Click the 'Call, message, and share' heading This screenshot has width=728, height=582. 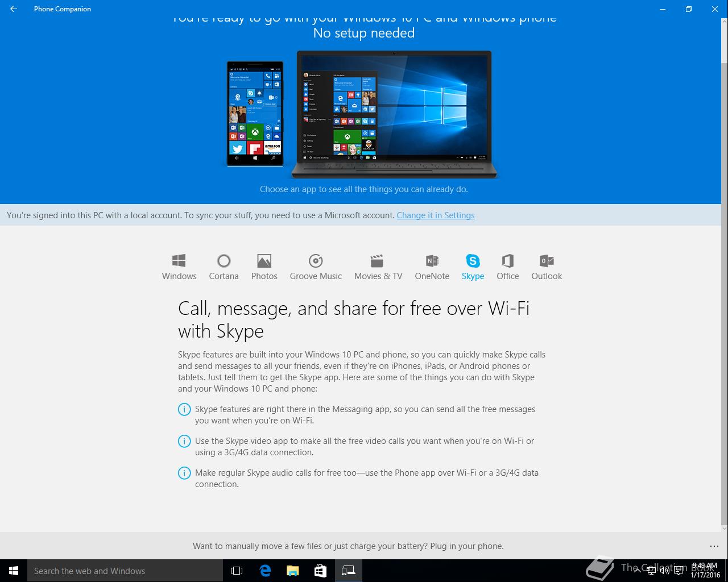pos(354,319)
